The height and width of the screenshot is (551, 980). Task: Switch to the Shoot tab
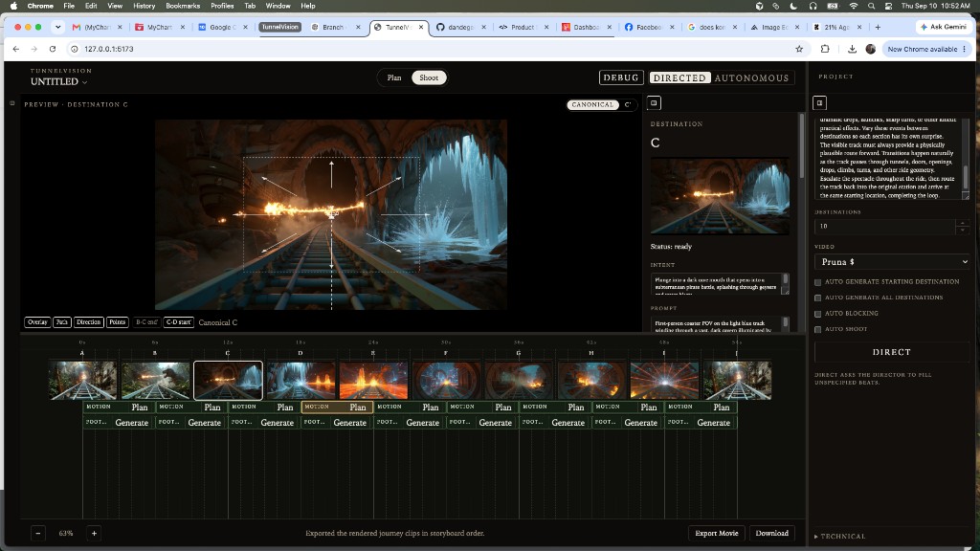(x=429, y=78)
